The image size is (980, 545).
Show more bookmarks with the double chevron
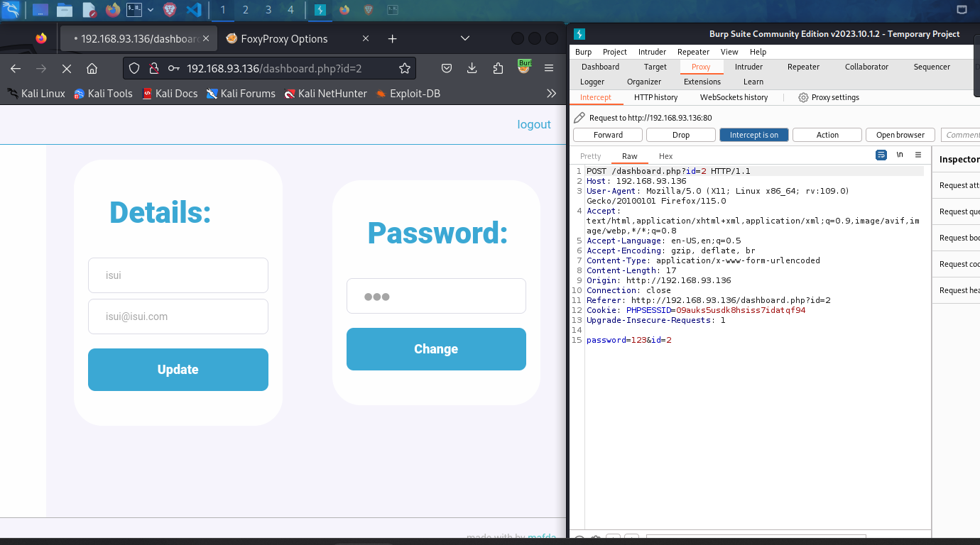click(x=551, y=94)
